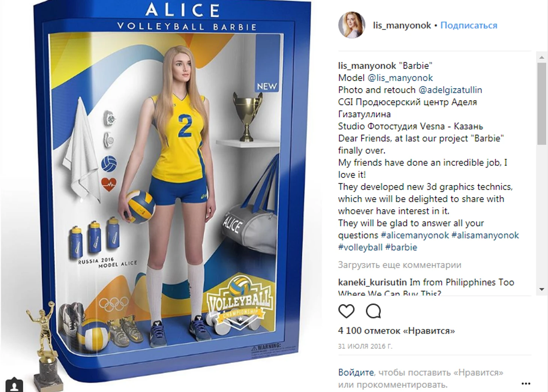Open commenter kaneki_kurisutin's profile
The image size is (548, 392).
click(x=372, y=282)
